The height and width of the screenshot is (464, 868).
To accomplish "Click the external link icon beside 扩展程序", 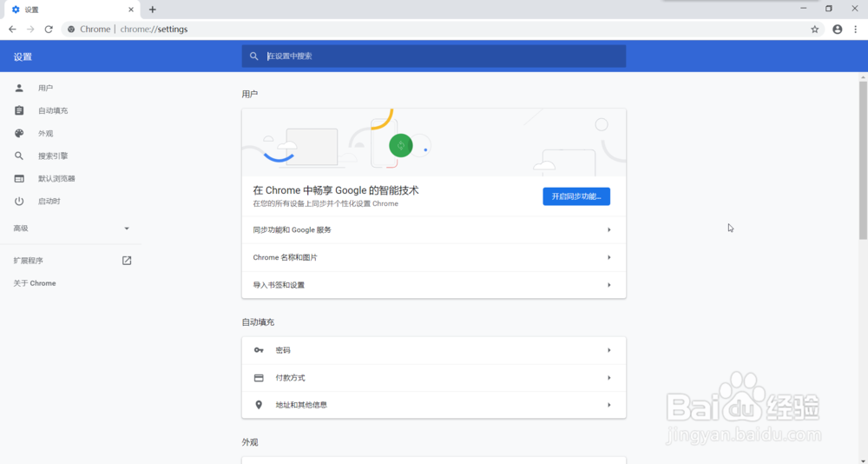I will point(127,261).
